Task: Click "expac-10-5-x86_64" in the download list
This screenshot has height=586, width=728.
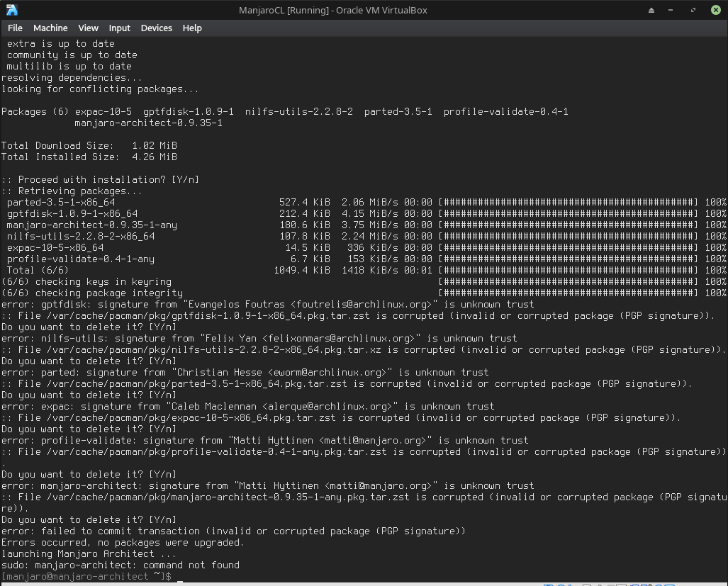Action: point(55,248)
